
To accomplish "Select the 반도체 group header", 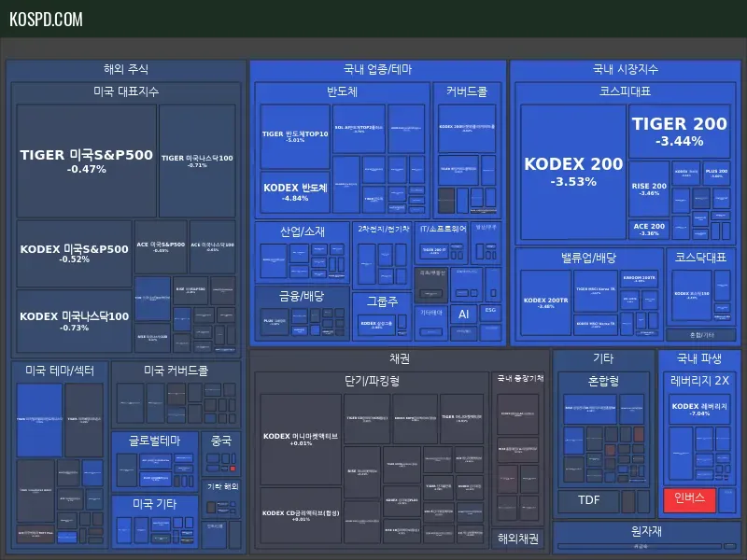I will [x=342, y=91].
